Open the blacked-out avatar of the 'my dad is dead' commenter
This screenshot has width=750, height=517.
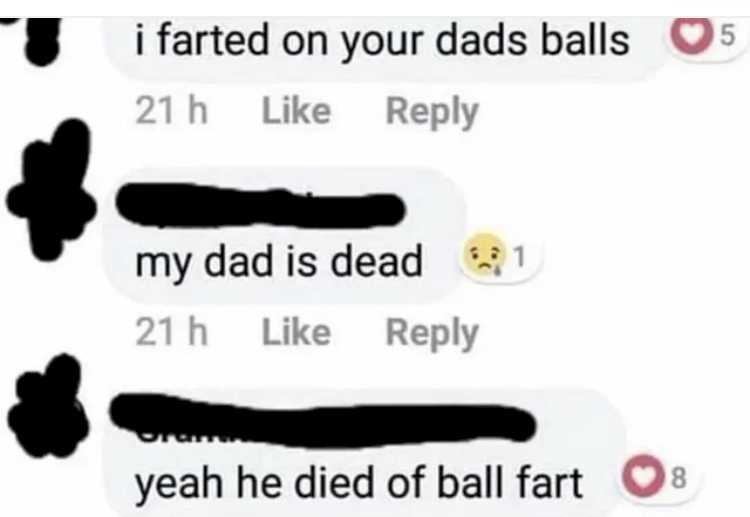click(51, 189)
